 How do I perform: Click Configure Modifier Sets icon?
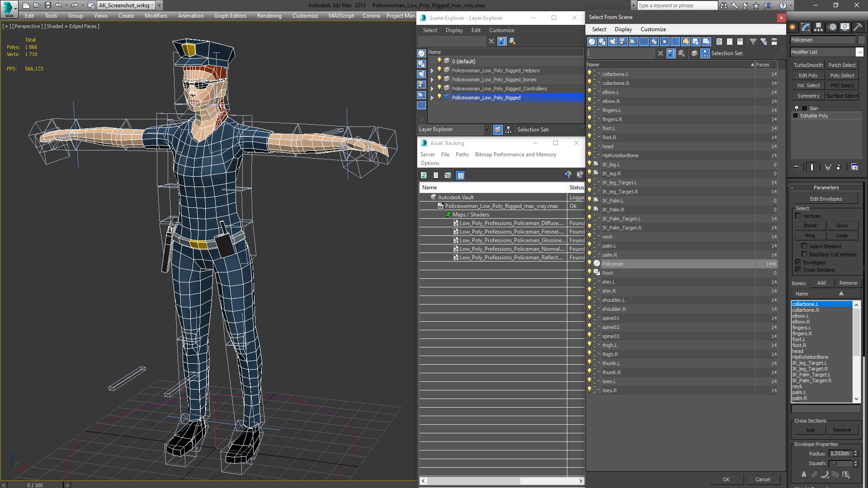coord(854,167)
